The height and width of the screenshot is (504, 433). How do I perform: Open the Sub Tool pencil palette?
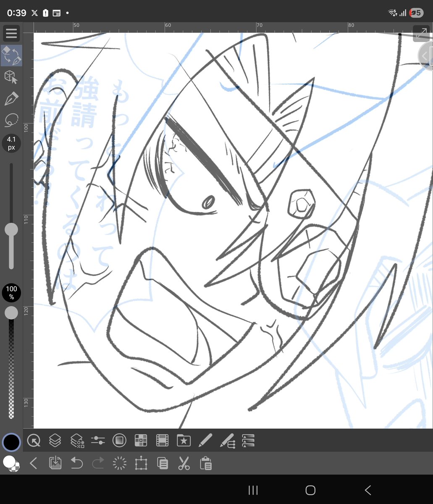[x=205, y=441]
